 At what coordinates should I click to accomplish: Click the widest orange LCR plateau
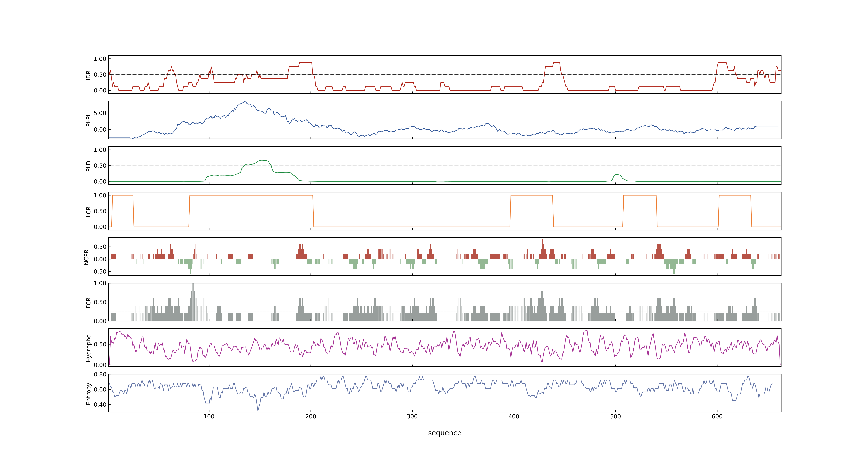click(251, 195)
